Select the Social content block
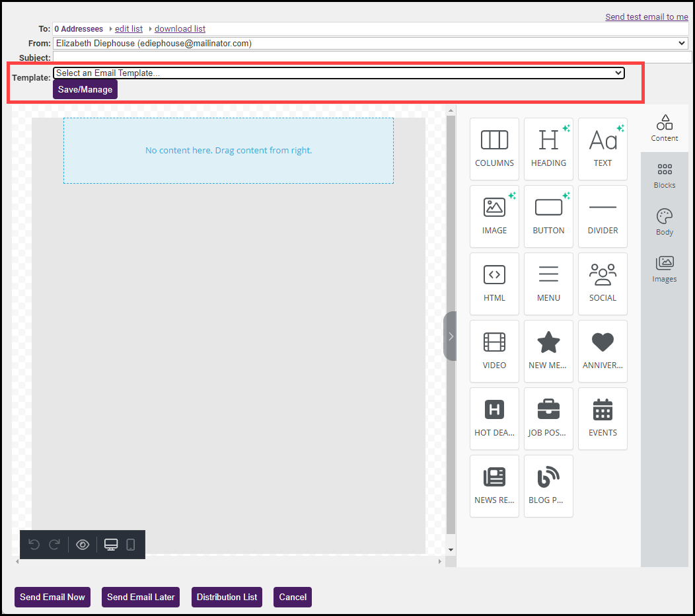Screen dimensions: 695x616 (603, 284)
